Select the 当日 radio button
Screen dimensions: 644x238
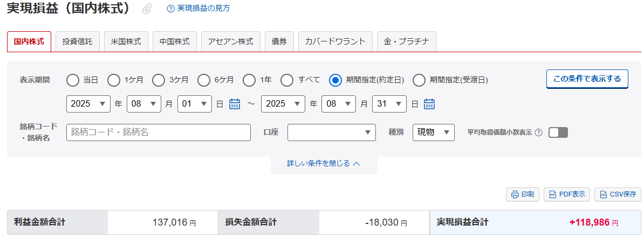[73, 80]
